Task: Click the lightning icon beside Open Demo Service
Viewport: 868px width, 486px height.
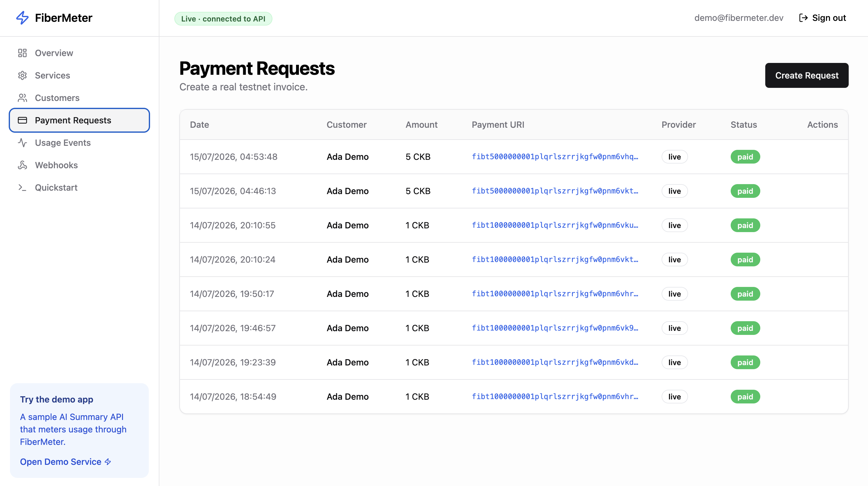Action: point(108,462)
